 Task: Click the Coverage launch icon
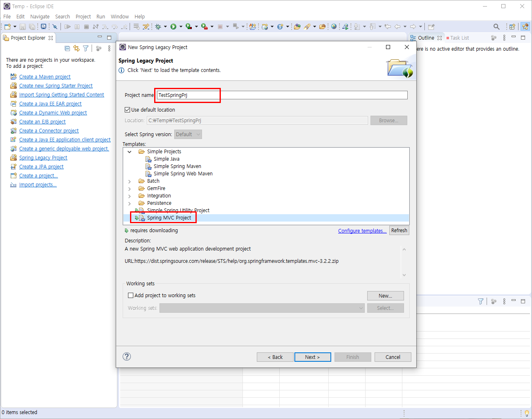[x=189, y=27]
